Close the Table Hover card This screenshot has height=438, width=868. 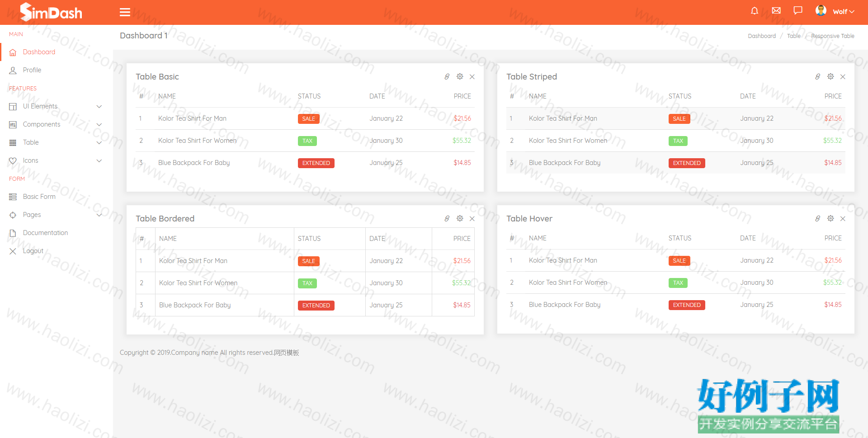(843, 219)
